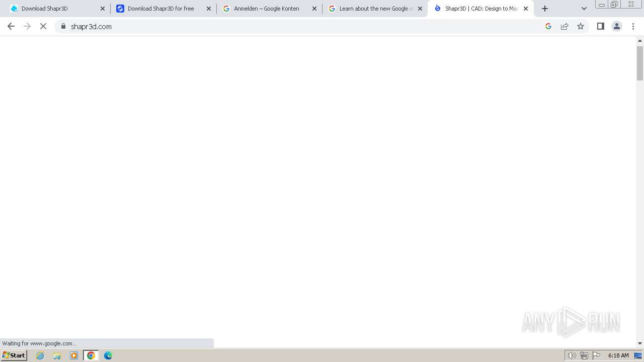Go forward to the next page
The width and height of the screenshot is (644, 362).
(x=27, y=26)
